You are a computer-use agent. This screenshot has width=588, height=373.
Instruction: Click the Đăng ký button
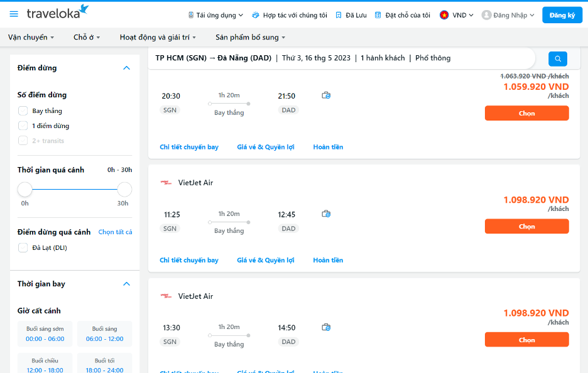[x=562, y=15]
